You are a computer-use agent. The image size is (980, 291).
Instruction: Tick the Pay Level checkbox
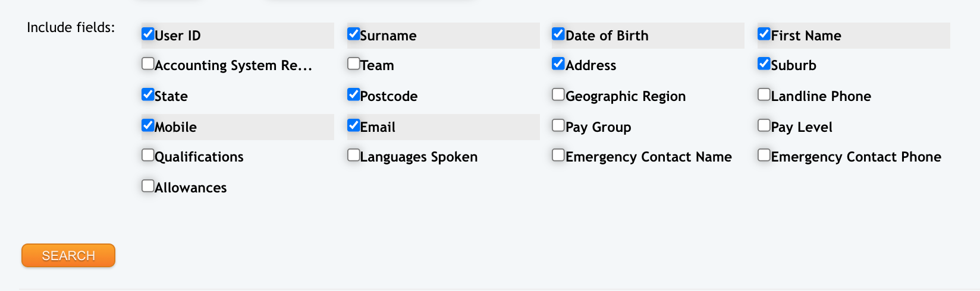click(x=764, y=125)
